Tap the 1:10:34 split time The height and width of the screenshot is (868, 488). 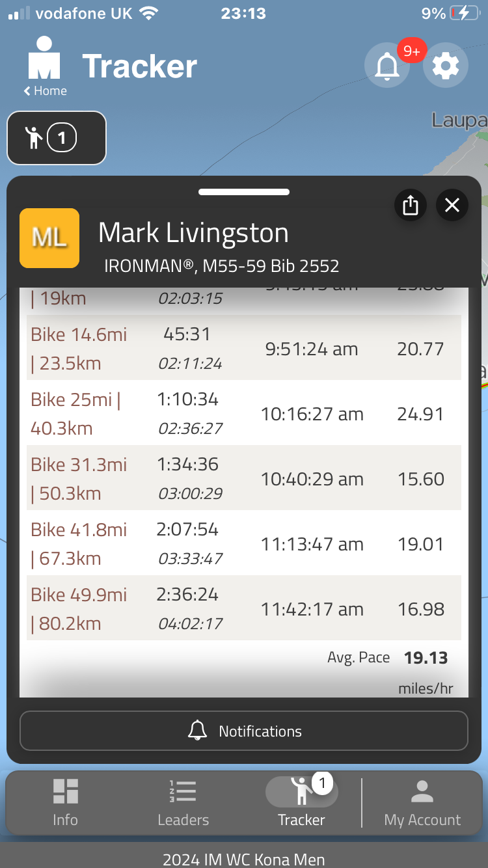click(x=187, y=400)
